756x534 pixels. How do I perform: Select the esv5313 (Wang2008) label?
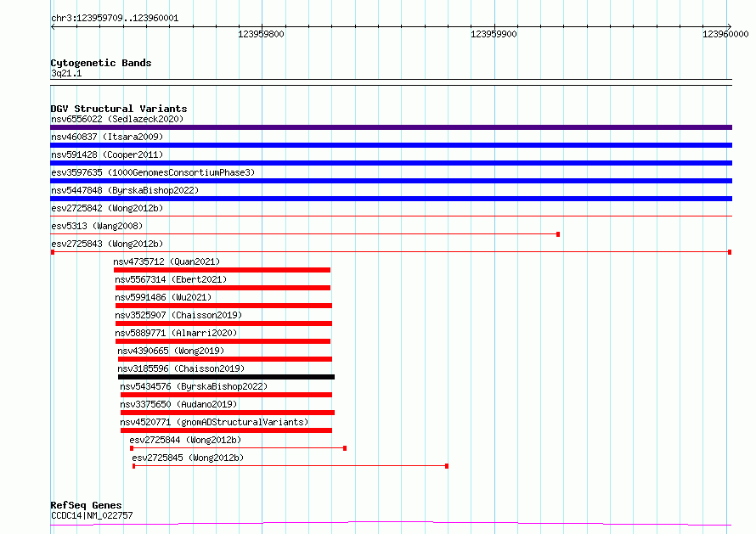(x=97, y=226)
